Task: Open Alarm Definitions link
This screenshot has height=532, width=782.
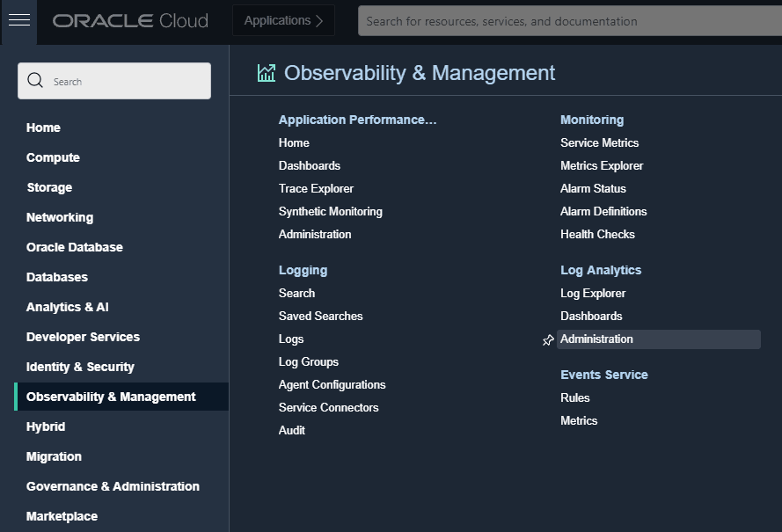Action: point(603,211)
